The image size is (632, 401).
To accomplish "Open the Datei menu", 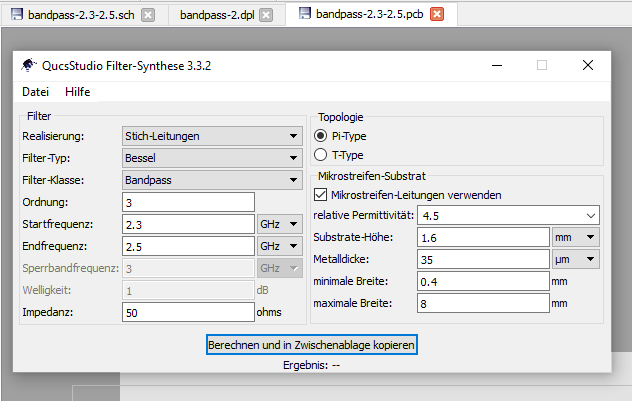I will (35, 92).
